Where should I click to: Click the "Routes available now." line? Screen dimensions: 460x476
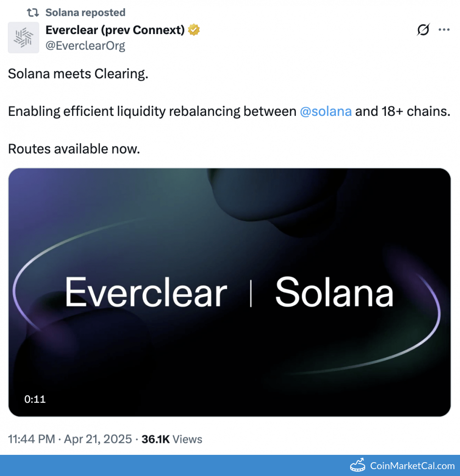[x=74, y=149]
